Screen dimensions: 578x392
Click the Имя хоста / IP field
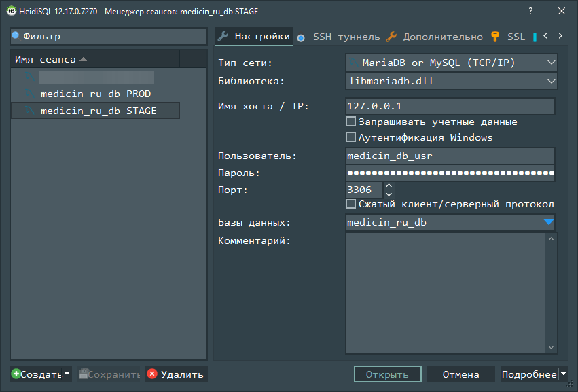click(x=450, y=106)
